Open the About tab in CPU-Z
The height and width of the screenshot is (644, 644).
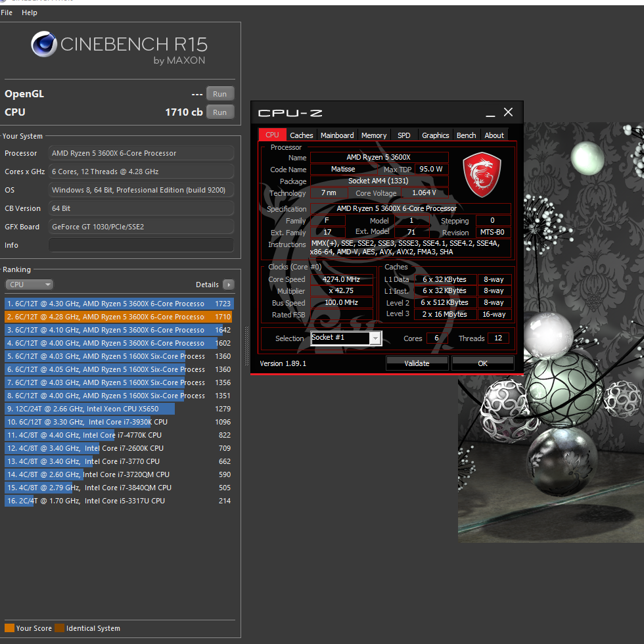pos(494,135)
